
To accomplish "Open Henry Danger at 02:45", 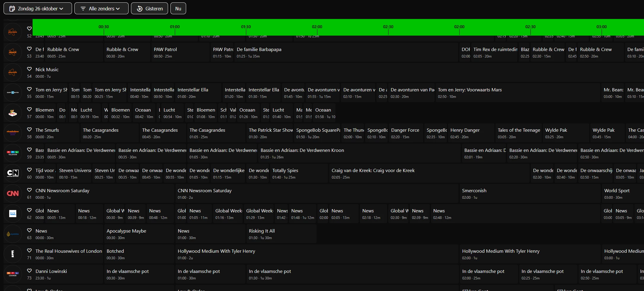I will tap(471, 133).
